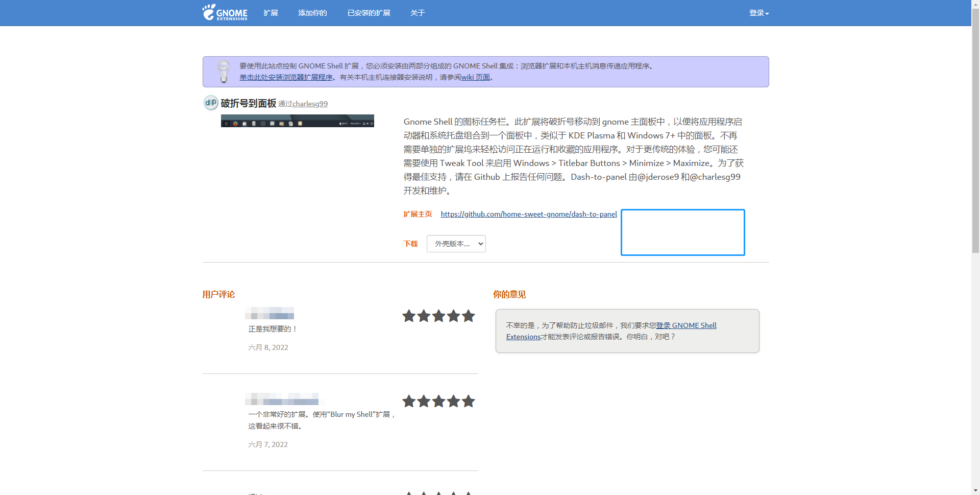This screenshot has width=980, height=495.
Task: Click the review date 六月 8, 2022
Action: 268,347
